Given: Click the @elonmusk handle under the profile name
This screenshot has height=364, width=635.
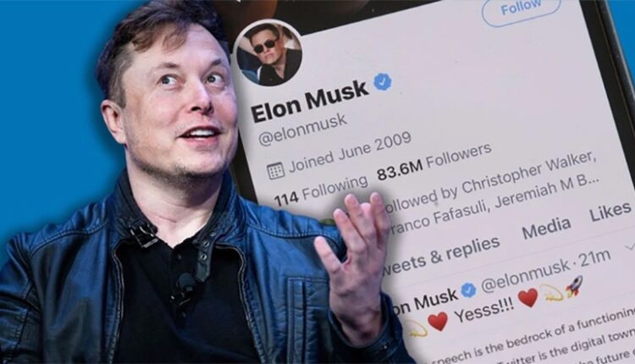Looking at the screenshot, I should pyautogui.click(x=302, y=130).
